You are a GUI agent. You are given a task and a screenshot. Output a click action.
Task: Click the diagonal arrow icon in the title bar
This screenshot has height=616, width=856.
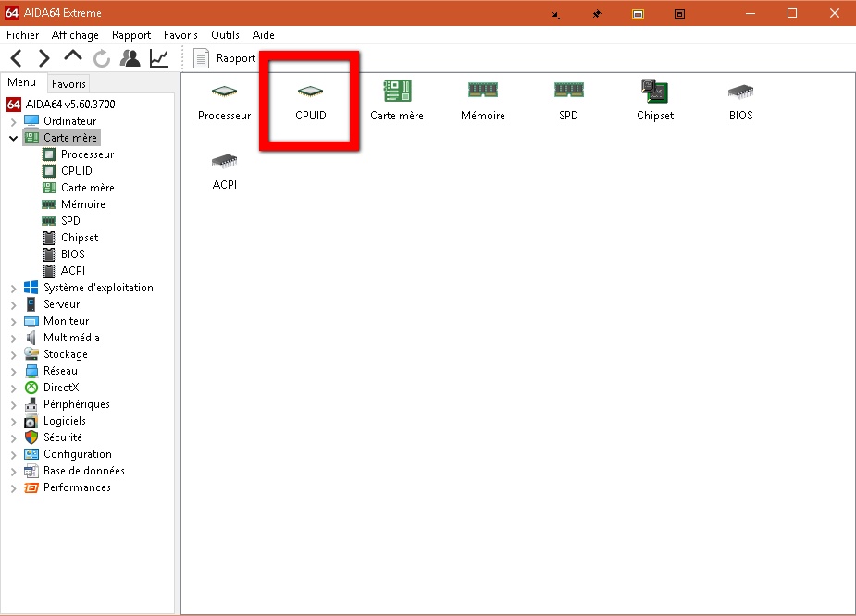point(555,14)
